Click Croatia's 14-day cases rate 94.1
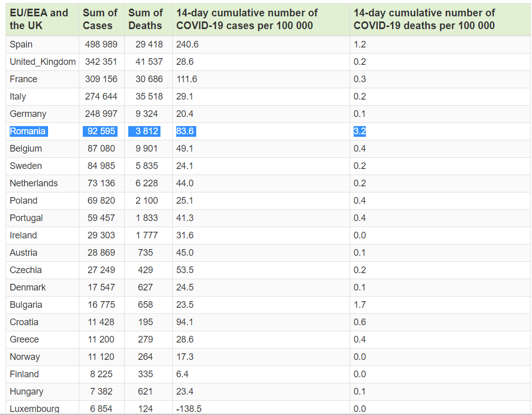Viewport: 532px width, 415px height. tap(184, 322)
